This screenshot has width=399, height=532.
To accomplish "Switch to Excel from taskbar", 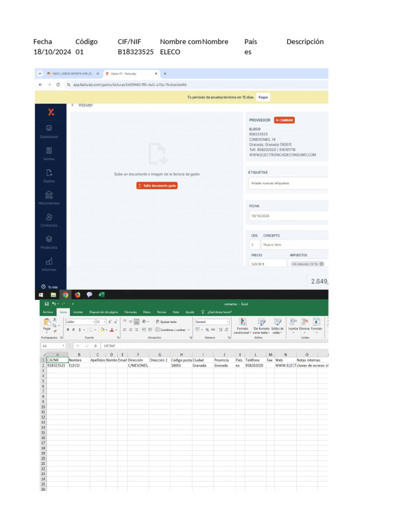I will 101,295.
